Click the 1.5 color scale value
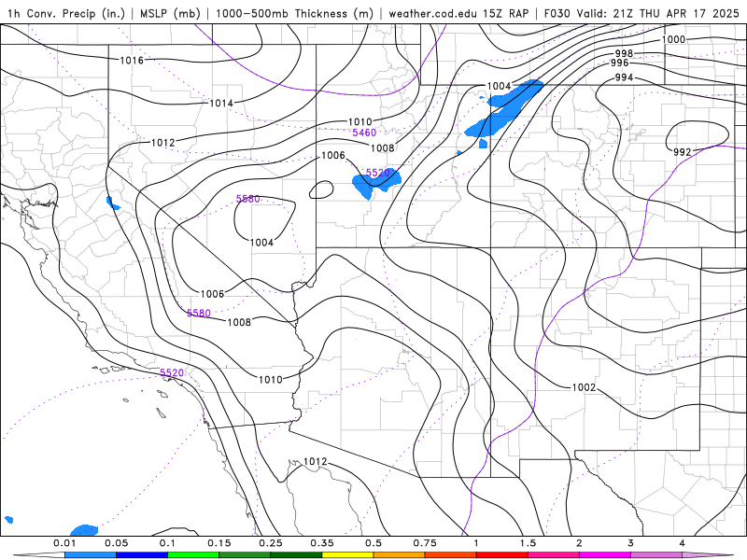Image resolution: width=747 pixels, height=560 pixels. pos(528,543)
